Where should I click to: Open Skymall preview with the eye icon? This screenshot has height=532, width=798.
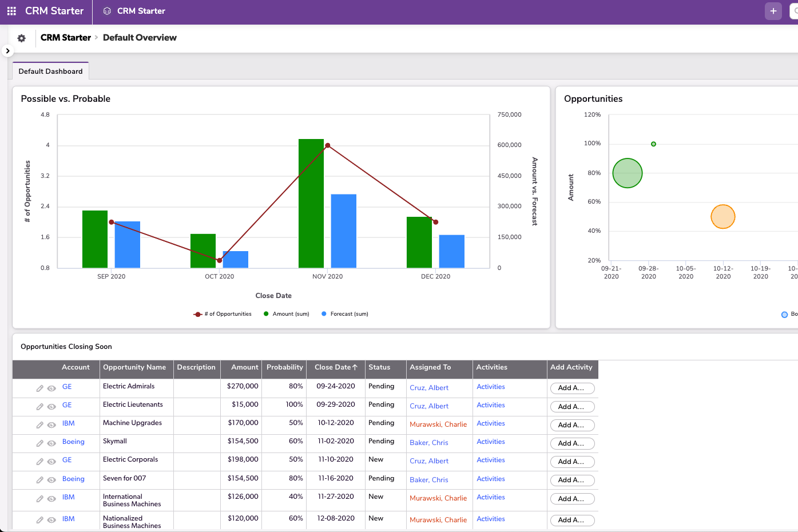click(x=51, y=443)
